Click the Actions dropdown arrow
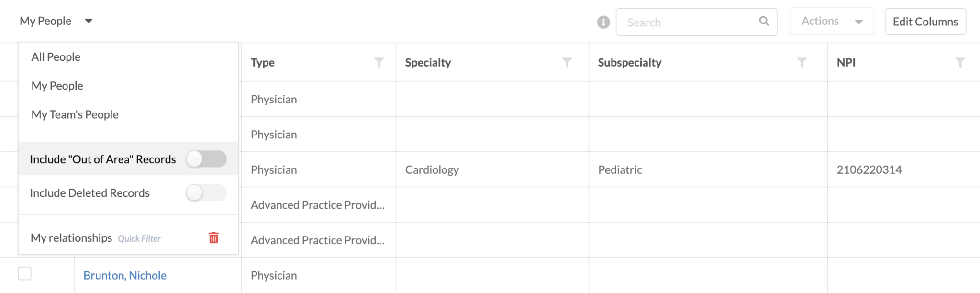The image size is (980, 293). [859, 22]
